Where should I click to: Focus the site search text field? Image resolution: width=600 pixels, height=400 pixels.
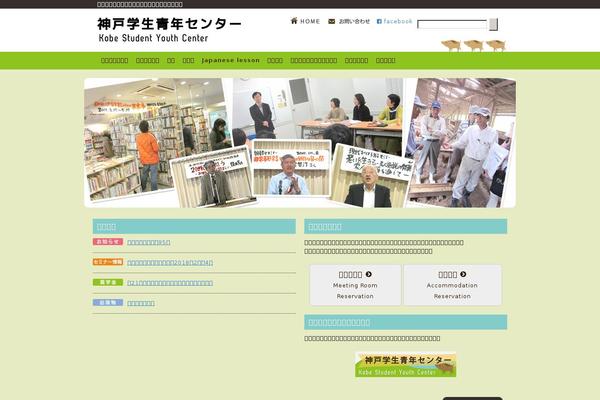point(452,24)
